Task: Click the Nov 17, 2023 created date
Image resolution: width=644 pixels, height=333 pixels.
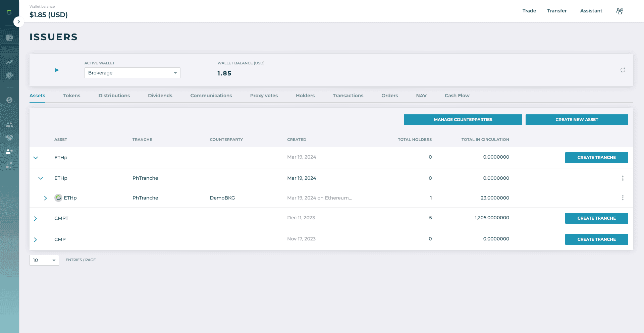Action: 301,239
